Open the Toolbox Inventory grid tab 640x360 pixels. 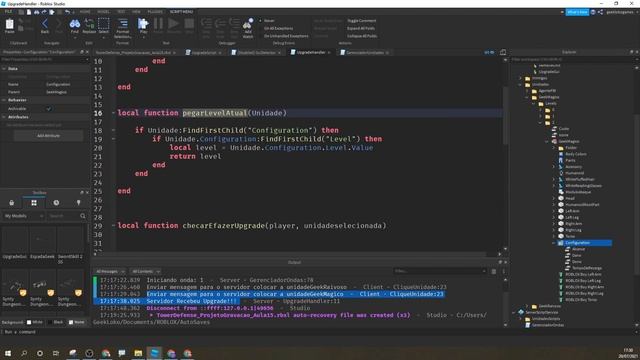(34, 203)
